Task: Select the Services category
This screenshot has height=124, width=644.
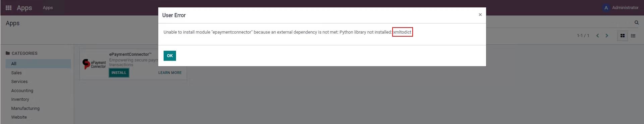Action: 19,82
